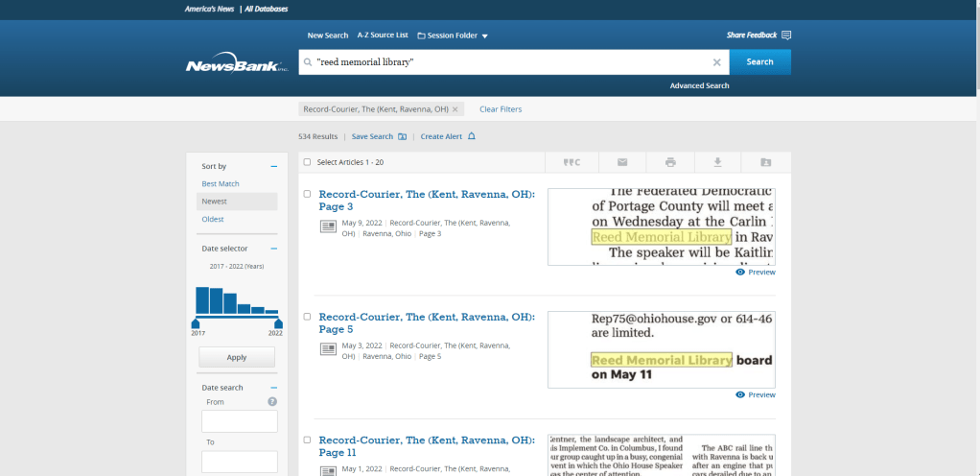Click the '534 Results' count text
This screenshot has width=980, height=476.
318,136
